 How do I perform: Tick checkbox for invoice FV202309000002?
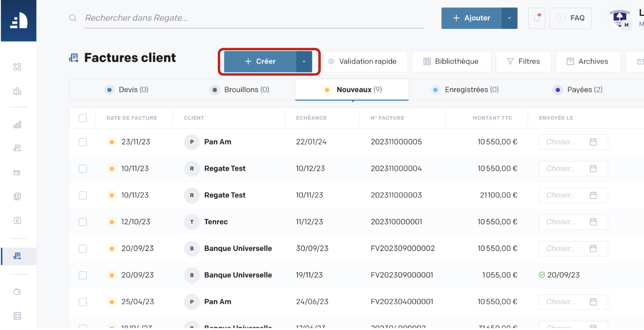coord(83,248)
